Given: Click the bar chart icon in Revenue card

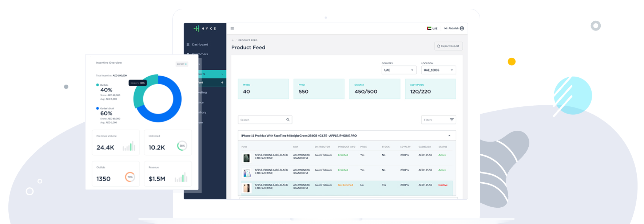Looking at the screenshot, I should coord(181,177).
